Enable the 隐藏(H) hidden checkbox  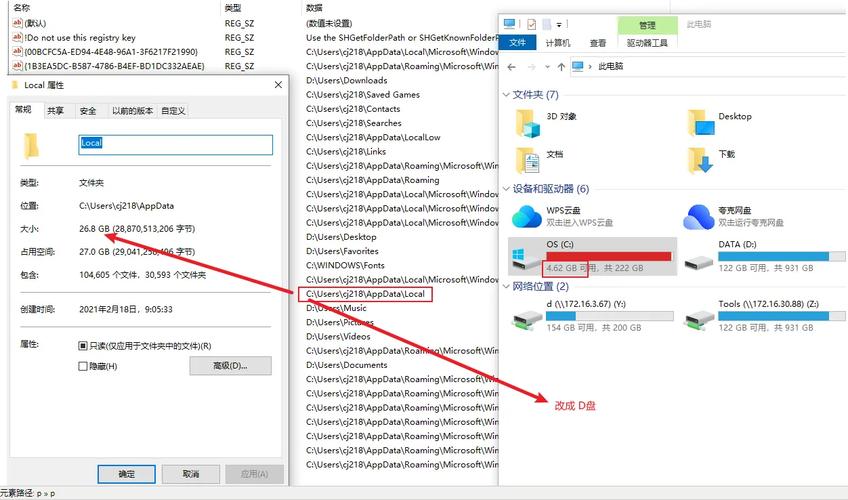click(x=83, y=366)
